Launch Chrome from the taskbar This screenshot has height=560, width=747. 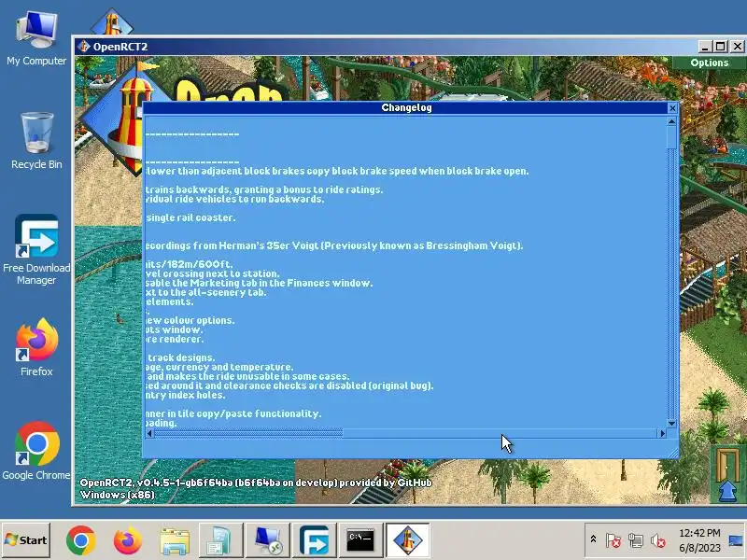(x=81, y=540)
